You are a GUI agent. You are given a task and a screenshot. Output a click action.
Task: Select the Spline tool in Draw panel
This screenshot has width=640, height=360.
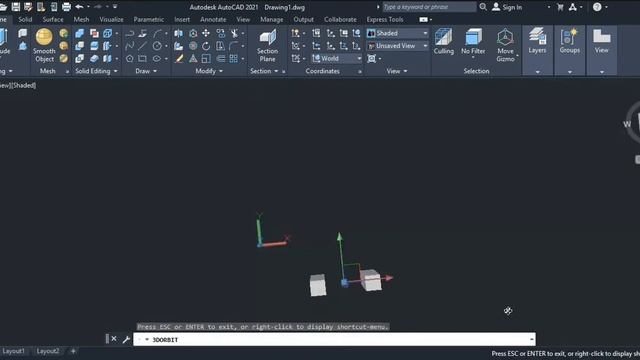pos(129,46)
